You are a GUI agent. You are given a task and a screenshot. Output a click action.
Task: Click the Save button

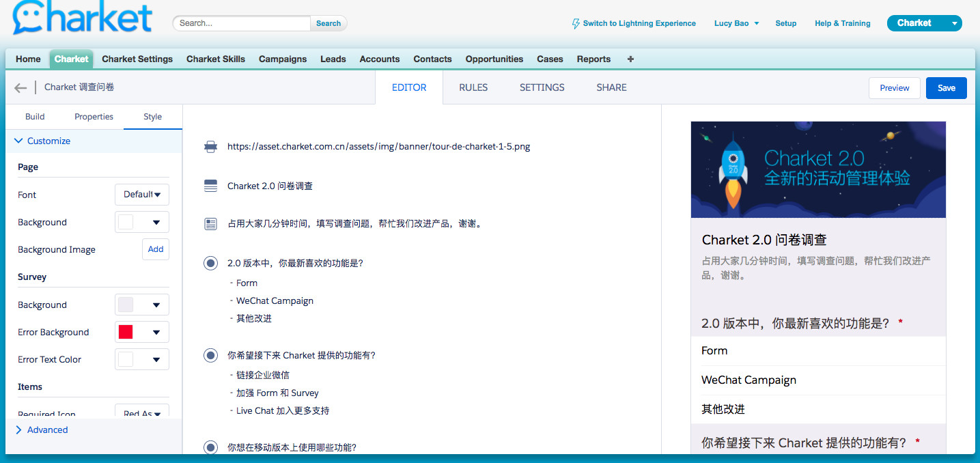tap(946, 88)
